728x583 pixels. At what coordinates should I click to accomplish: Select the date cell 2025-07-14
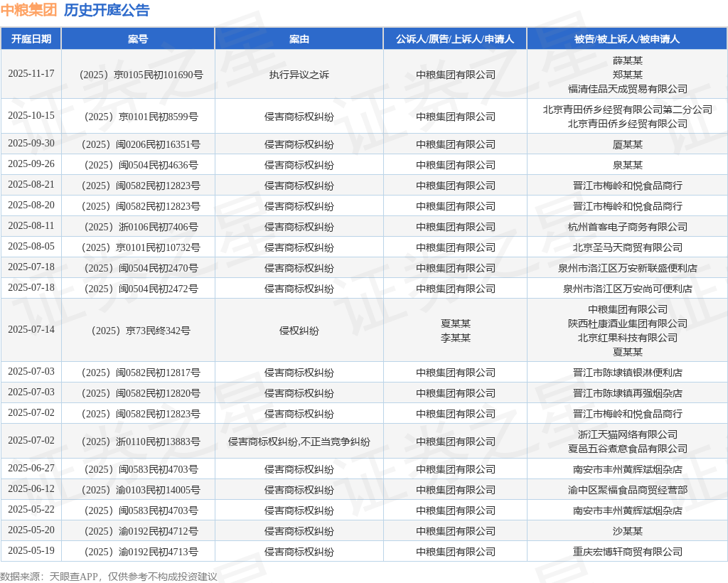[x=31, y=330]
